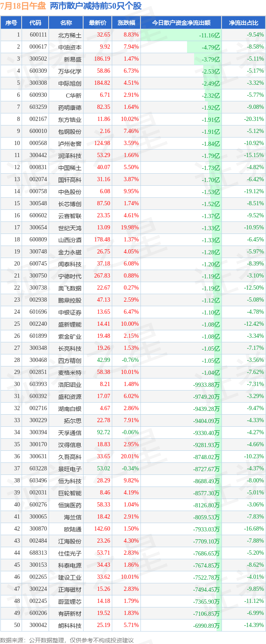This screenshot has width=266, height=644.
Task: Click stock name 金力永磁
Action: coord(70,252)
